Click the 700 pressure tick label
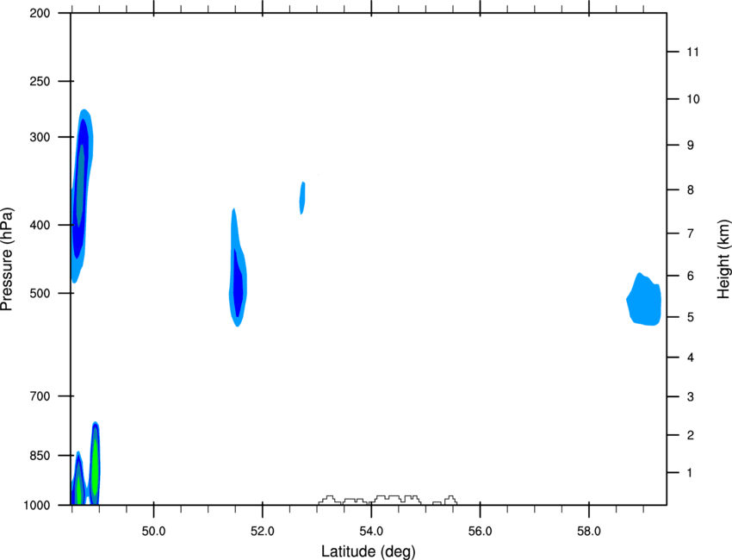The image size is (732, 560). click(40, 396)
